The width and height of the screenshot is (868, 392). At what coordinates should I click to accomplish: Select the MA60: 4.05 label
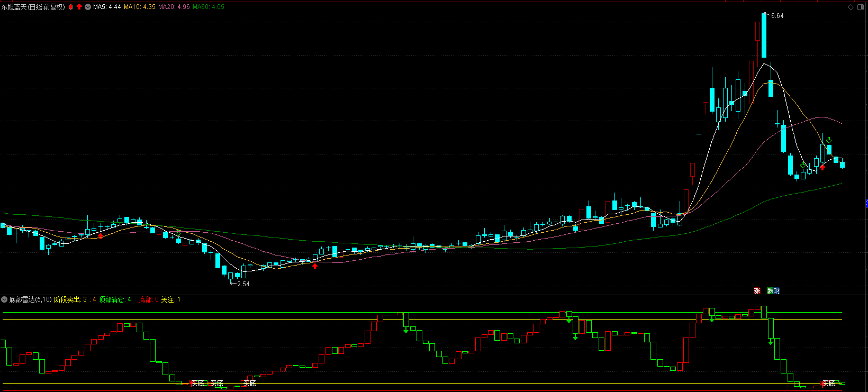click(x=209, y=7)
